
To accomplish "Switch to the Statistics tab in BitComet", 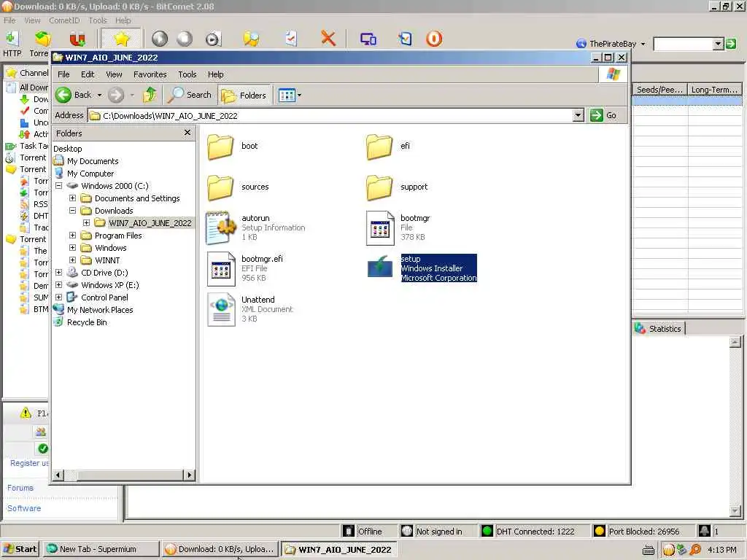I will point(659,329).
